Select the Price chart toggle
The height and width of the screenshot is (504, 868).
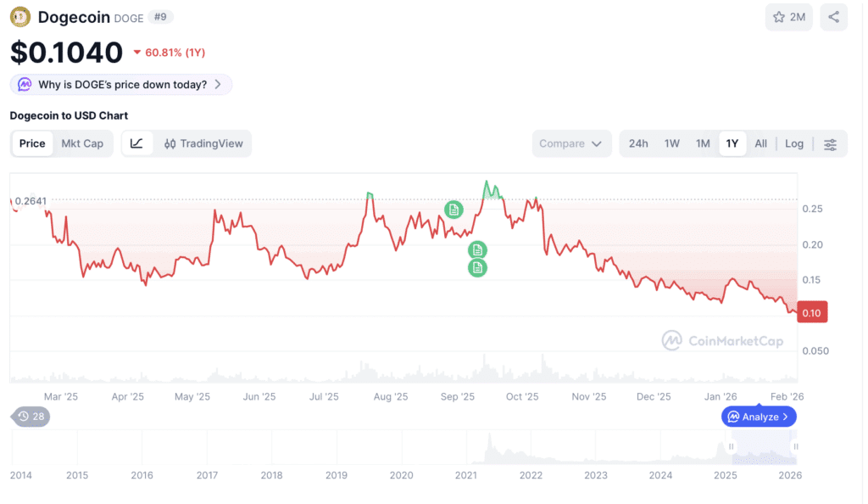[x=32, y=143]
